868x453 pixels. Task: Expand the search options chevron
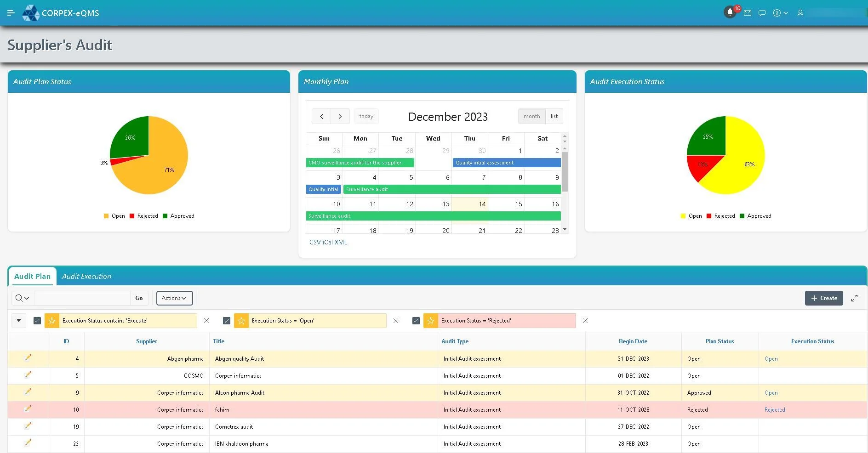click(26, 298)
